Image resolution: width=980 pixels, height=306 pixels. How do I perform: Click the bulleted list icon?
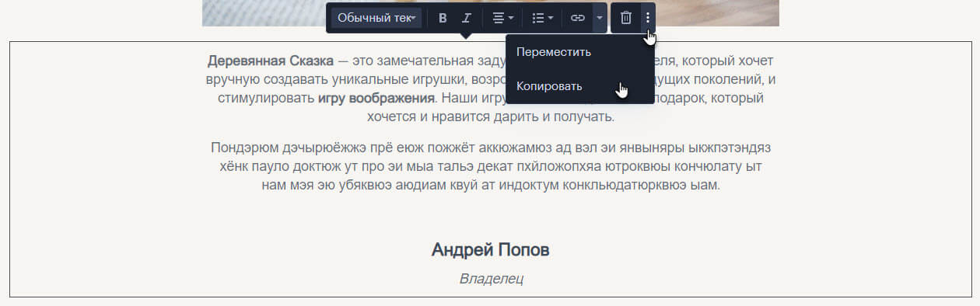point(537,18)
